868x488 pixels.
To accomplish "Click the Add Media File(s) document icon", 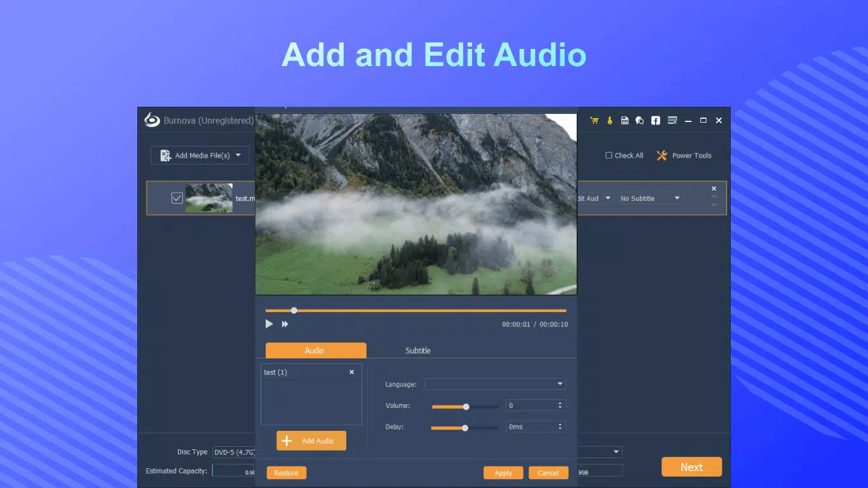I will point(166,156).
